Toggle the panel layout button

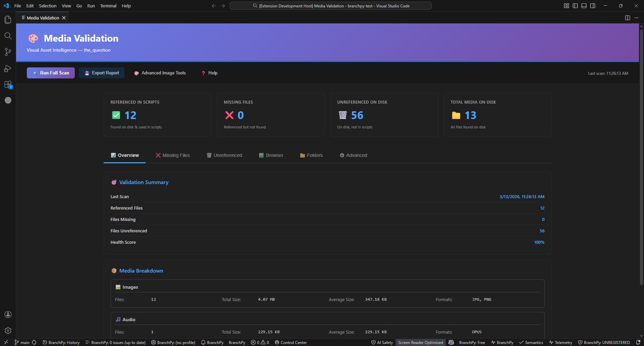584,6
